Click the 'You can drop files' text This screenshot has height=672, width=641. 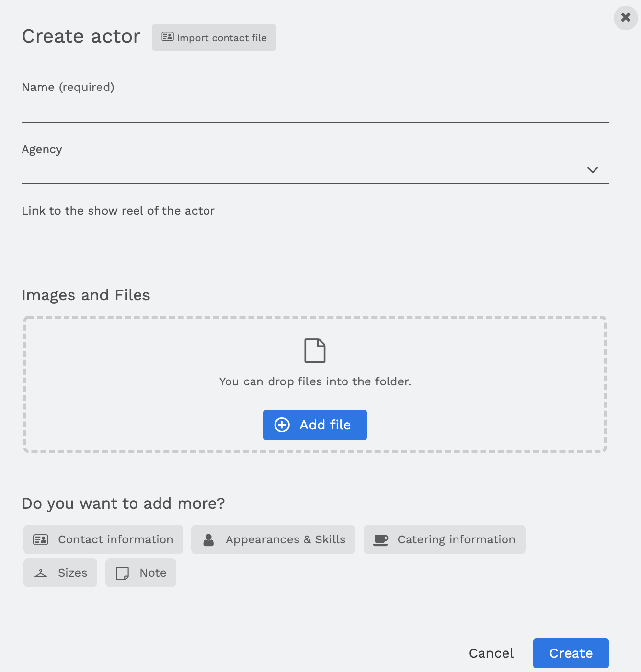coord(315,381)
